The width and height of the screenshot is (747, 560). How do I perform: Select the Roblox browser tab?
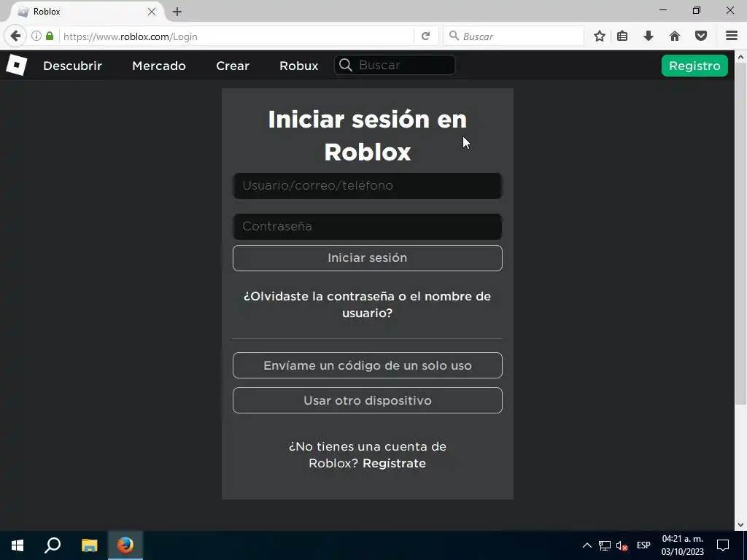click(x=86, y=12)
